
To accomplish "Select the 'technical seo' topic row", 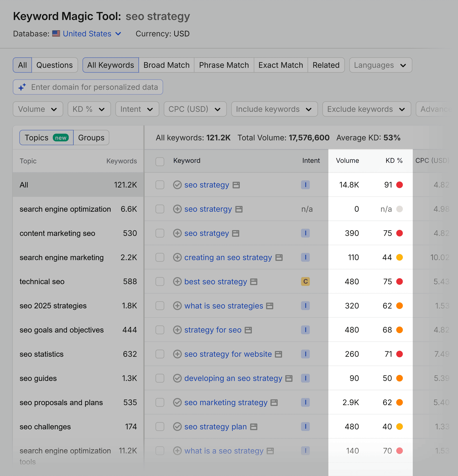I will 78,281.
